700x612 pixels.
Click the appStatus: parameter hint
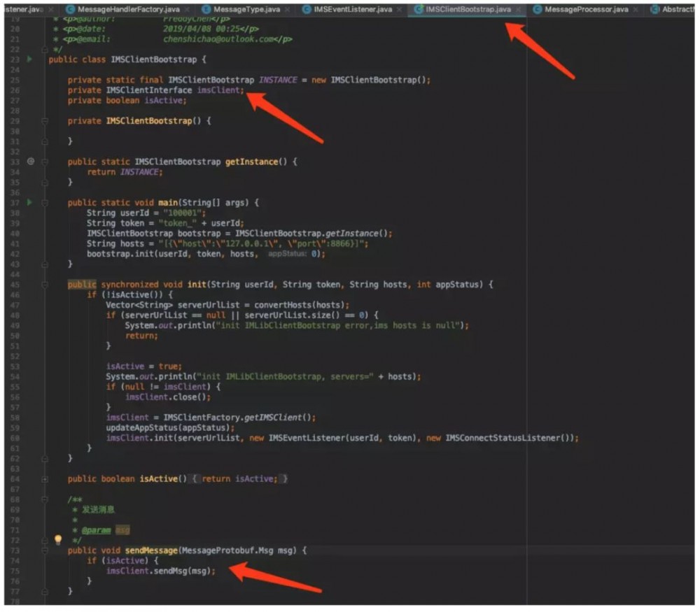click(x=288, y=253)
